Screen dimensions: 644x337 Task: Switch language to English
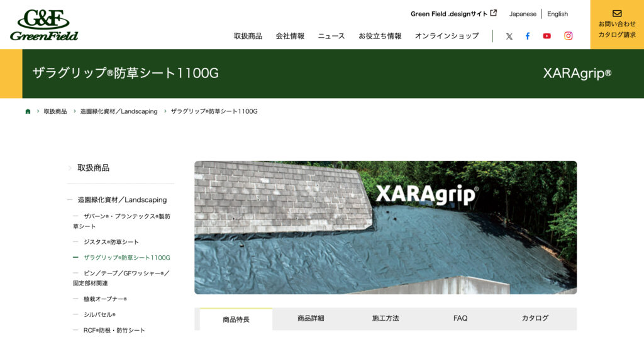(557, 14)
